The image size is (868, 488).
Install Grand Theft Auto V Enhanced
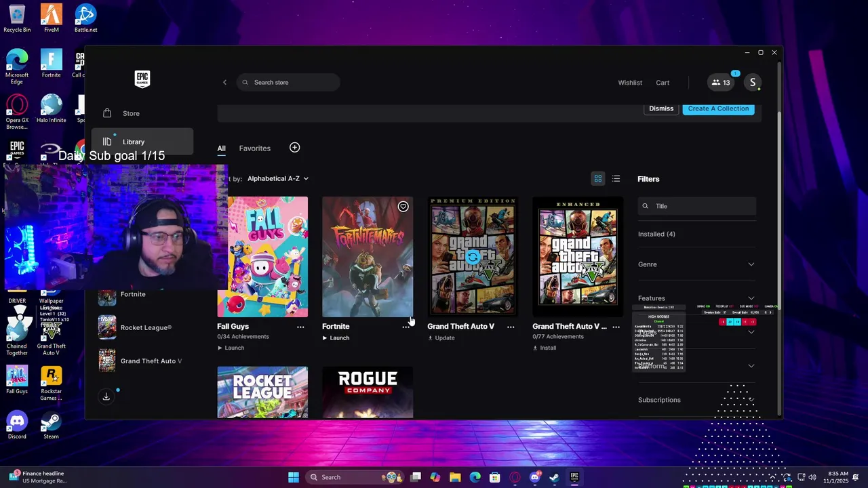point(545,348)
